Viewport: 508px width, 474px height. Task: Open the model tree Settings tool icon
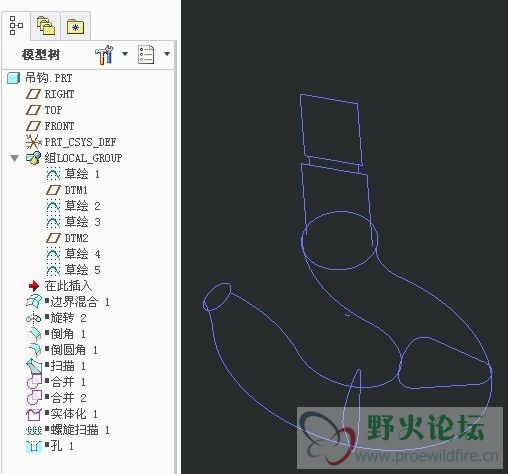104,54
